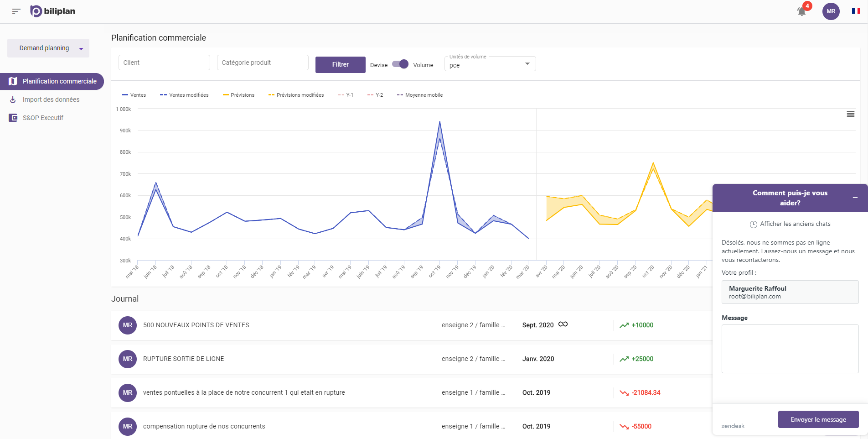Toggle Prévisions series in legend
Image resolution: width=868 pixels, height=439 pixels.
[x=238, y=95]
